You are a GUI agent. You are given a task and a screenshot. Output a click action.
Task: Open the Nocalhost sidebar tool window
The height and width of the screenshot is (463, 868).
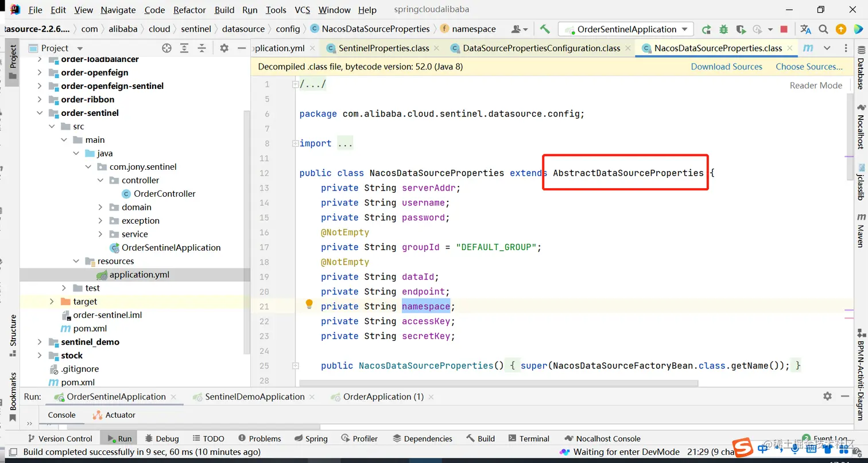point(861,127)
